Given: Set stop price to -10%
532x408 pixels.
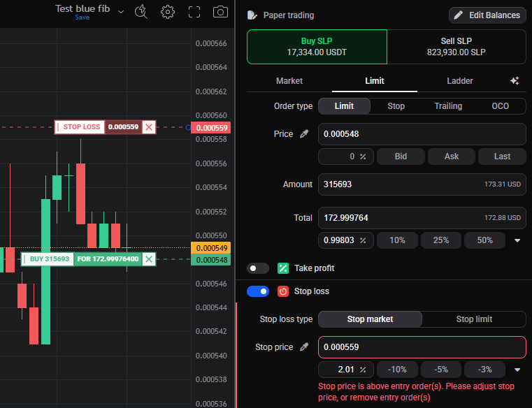Looking at the screenshot, I should tap(397, 370).
